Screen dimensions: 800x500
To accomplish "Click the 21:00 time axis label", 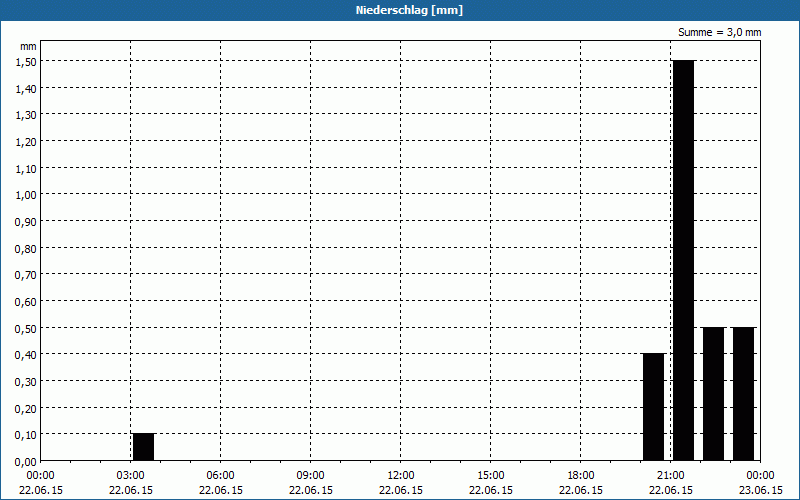I will point(670,476).
